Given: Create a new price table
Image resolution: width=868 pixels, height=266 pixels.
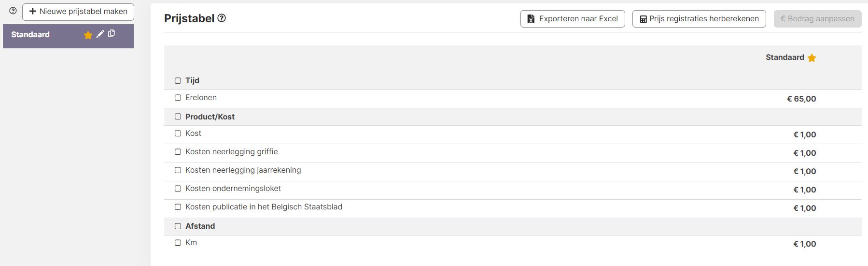Looking at the screenshot, I should (78, 12).
